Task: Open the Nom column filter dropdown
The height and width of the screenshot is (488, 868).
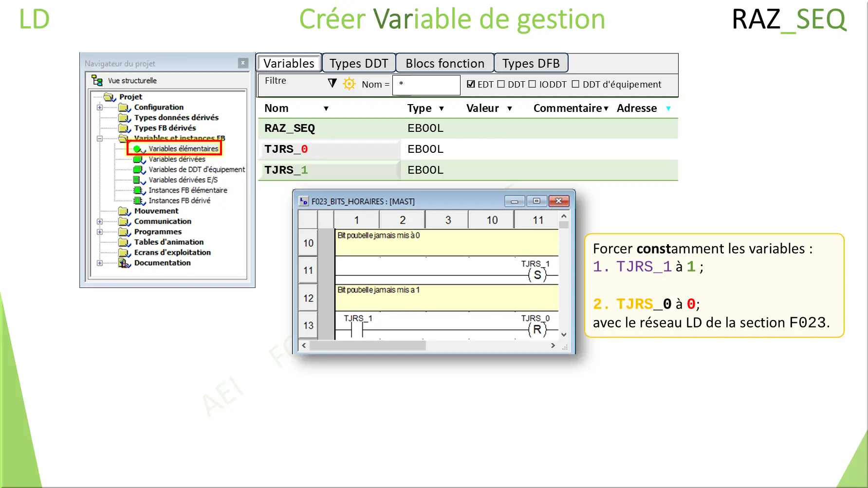Action: 326,108
